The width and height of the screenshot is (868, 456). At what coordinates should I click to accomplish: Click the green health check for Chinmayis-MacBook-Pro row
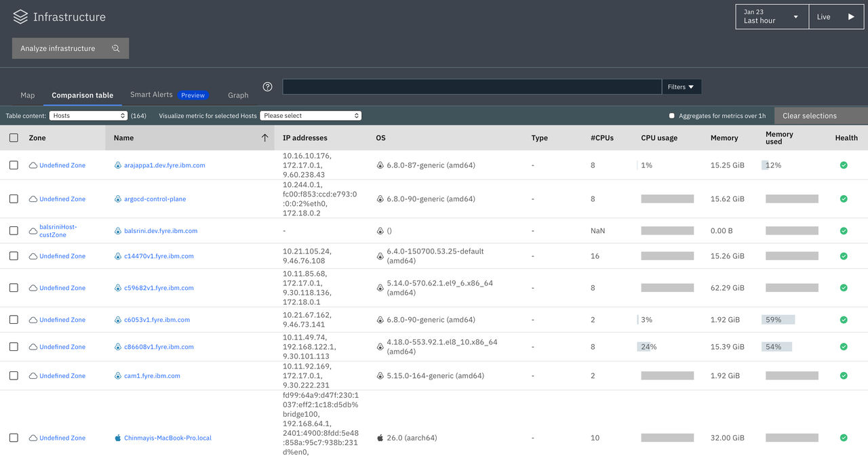point(844,438)
